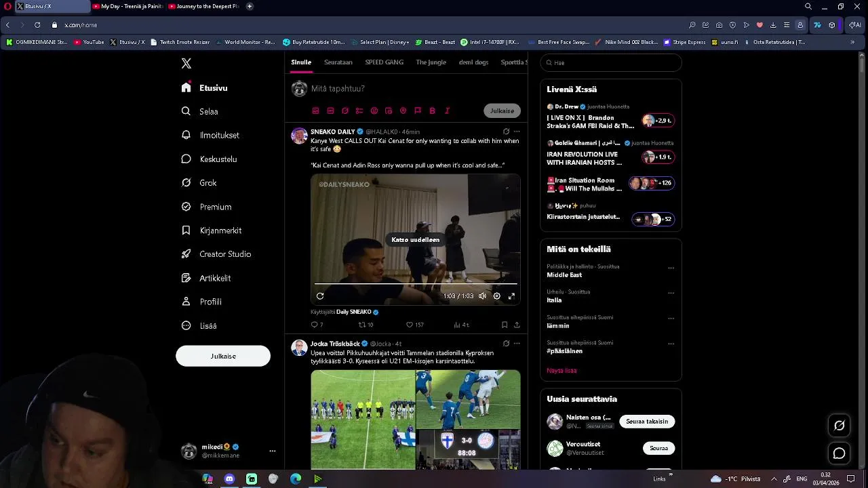
Task: Click the flag icon in compose toolbar
Action: tap(418, 110)
